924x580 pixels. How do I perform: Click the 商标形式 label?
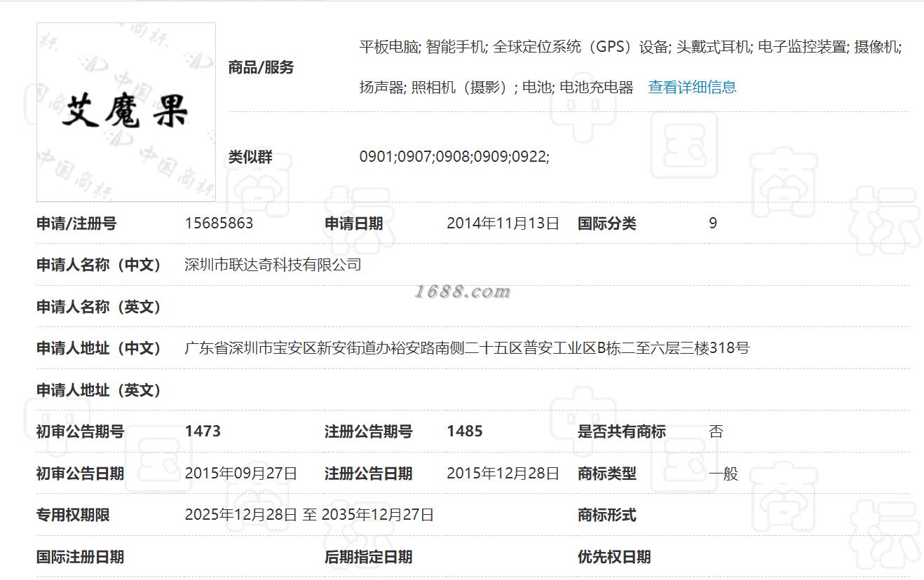pos(607,515)
